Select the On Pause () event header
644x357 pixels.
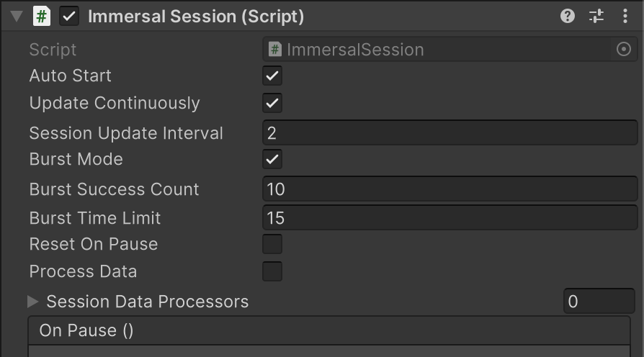(329, 330)
